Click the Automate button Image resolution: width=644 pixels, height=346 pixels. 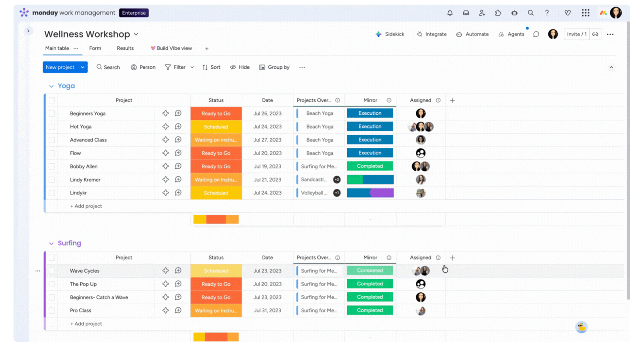472,34
